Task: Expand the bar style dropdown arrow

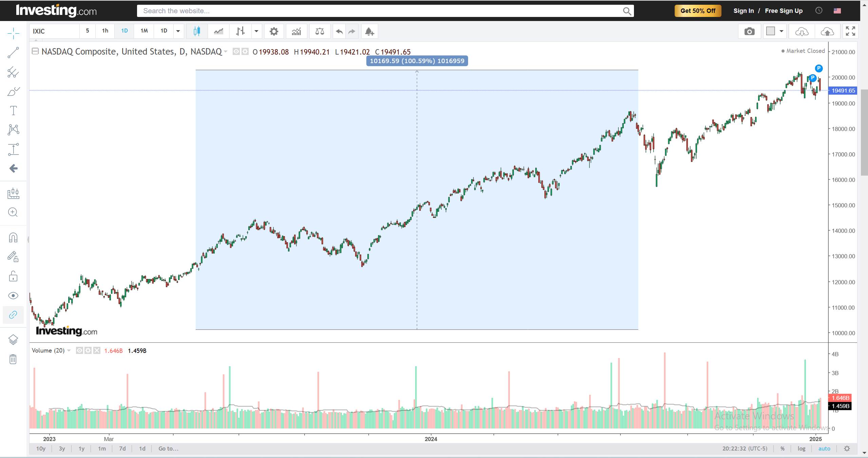Action: pos(256,31)
